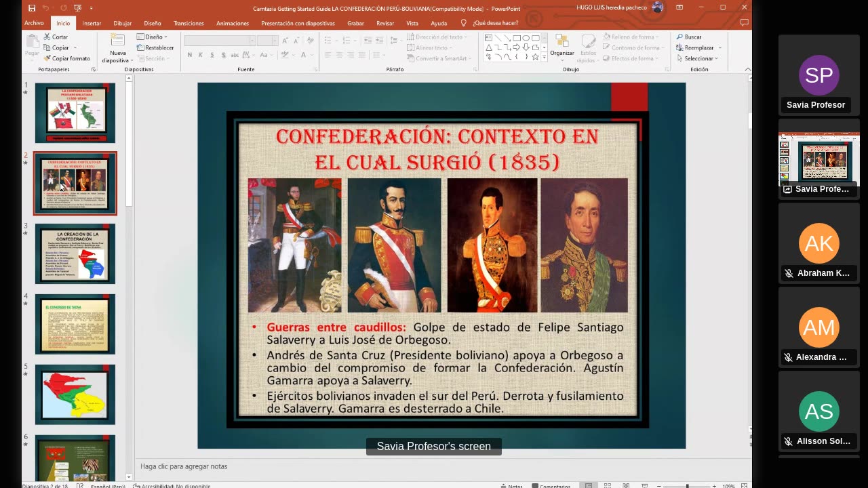This screenshot has height=488, width=868.
Task: Open the Archivo menu
Action: pos(34,23)
